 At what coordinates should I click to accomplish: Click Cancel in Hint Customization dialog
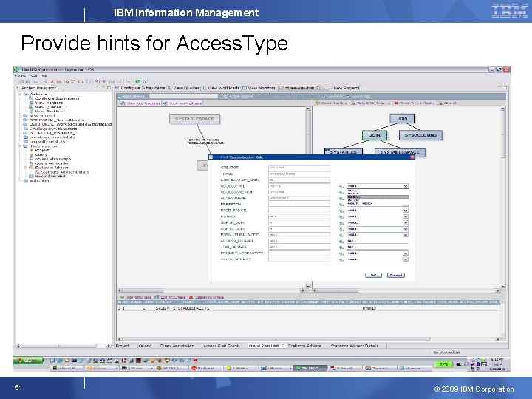(395, 275)
